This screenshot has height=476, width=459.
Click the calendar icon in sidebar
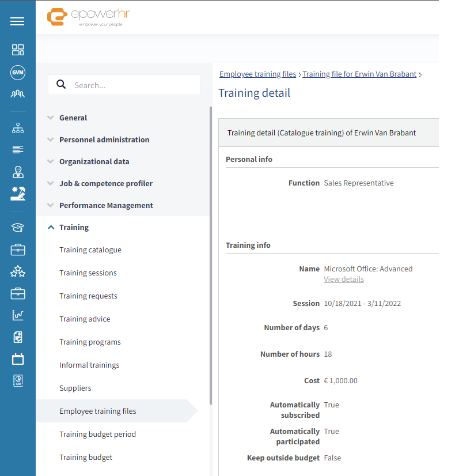click(18, 359)
